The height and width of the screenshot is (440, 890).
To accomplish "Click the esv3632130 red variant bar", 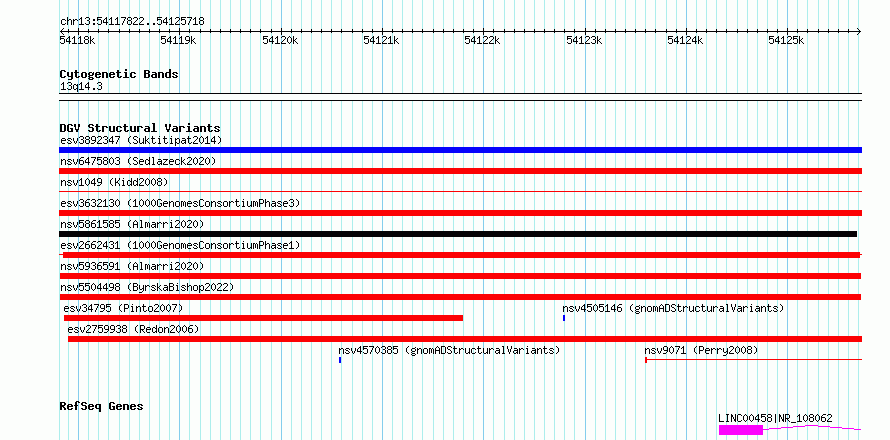I will [460, 213].
